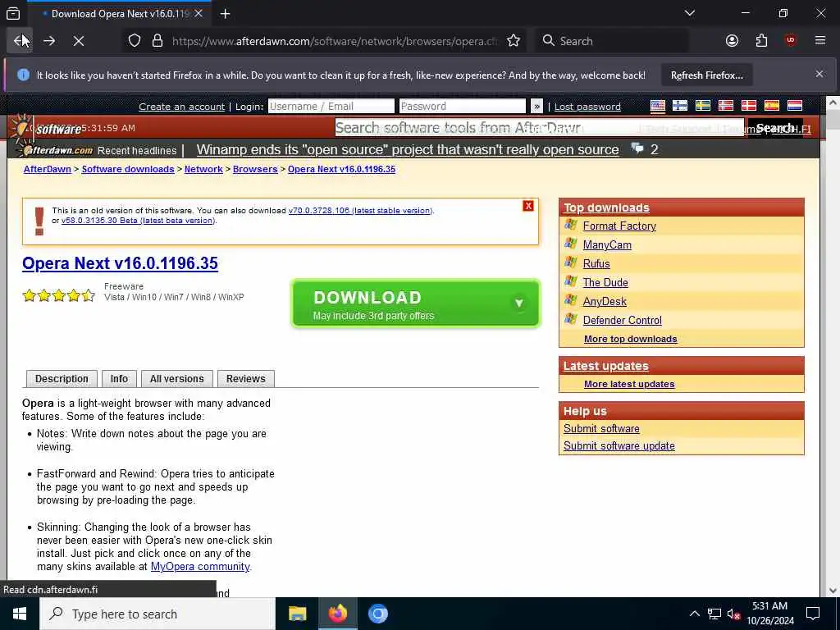This screenshot has width=840, height=630.
Task: Open a new tab with the plus button
Action: coord(225,14)
